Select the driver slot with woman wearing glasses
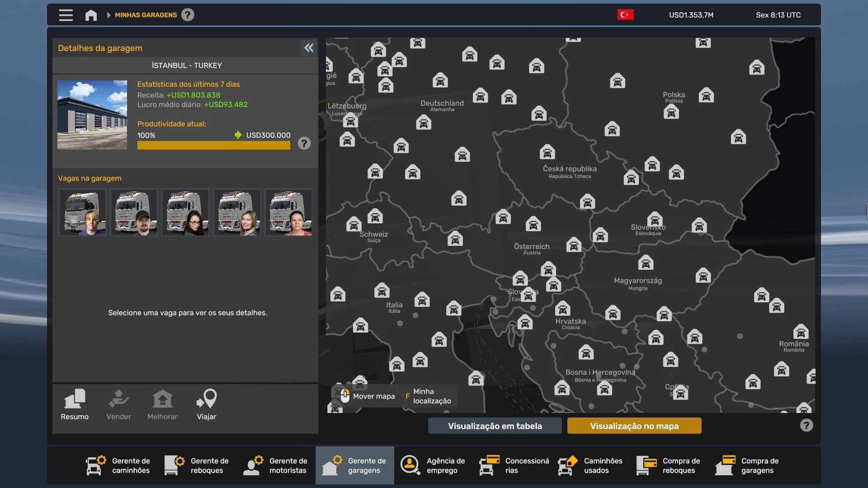The image size is (868, 488). (x=185, y=212)
